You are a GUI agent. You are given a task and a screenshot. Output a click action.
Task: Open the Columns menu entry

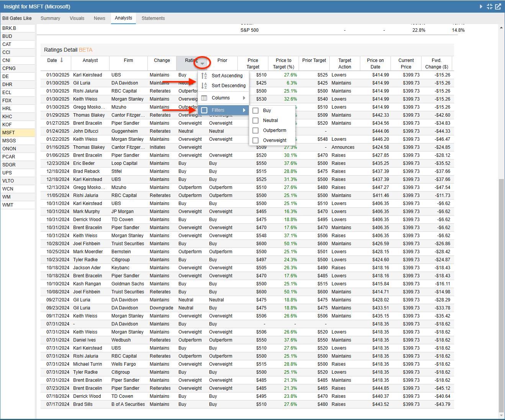pos(224,98)
